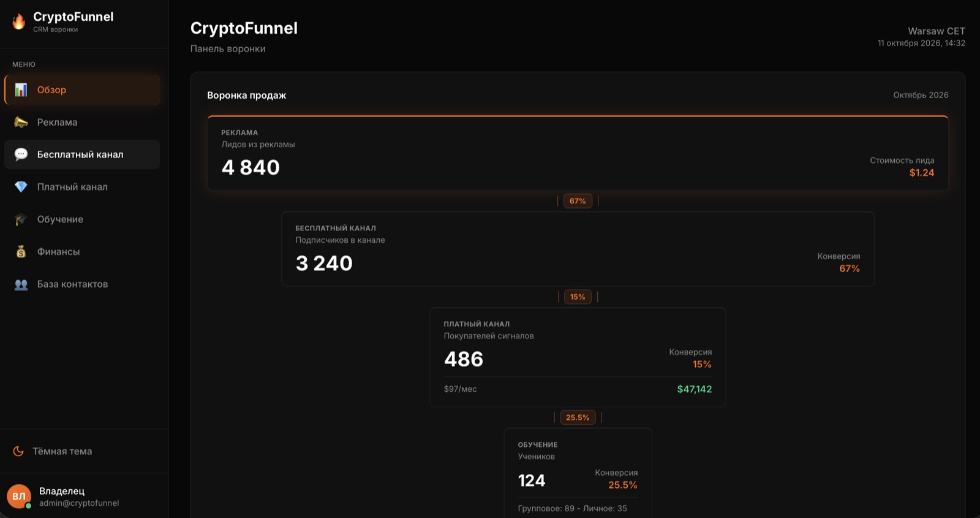
Task: Click the 67% conversion badge between stages
Action: [x=578, y=201]
